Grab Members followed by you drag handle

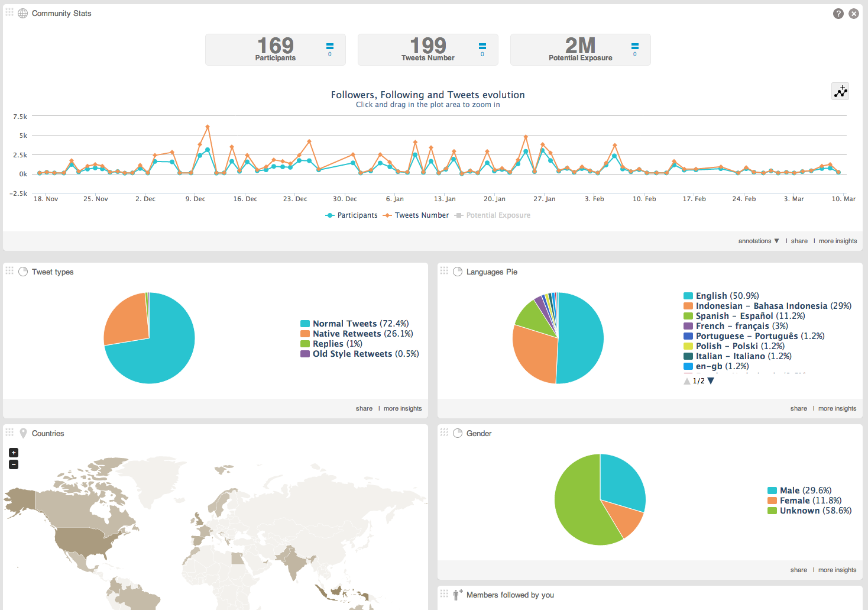click(444, 593)
